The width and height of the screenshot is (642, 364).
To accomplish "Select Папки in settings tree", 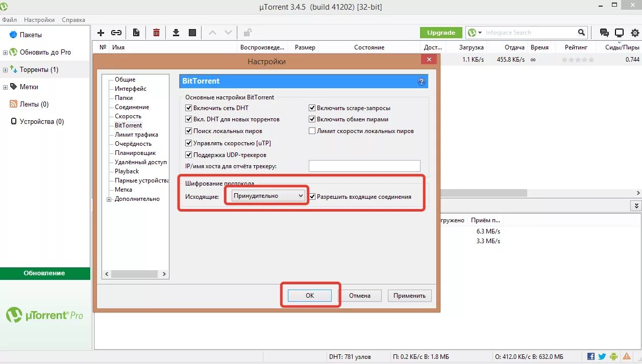I will (x=124, y=98).
